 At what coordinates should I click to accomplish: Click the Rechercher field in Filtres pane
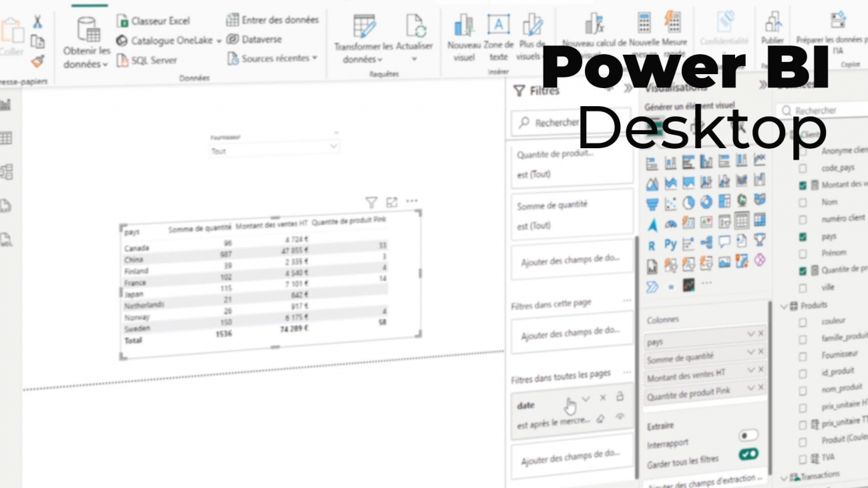[571, 123]
